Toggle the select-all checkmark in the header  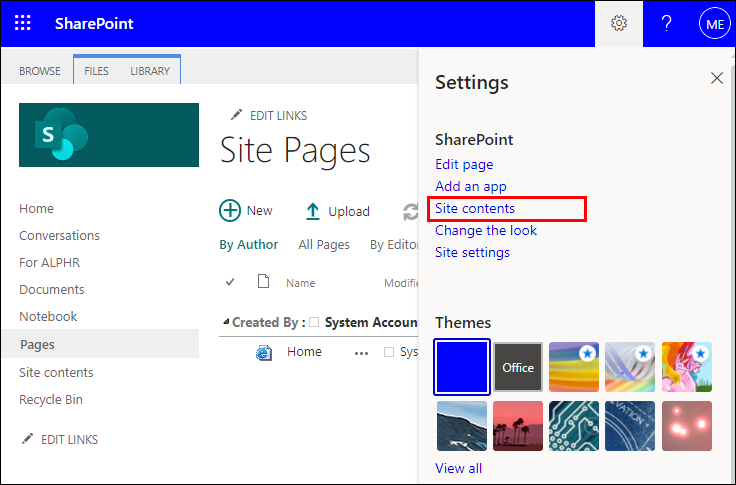tap(231, 282)
